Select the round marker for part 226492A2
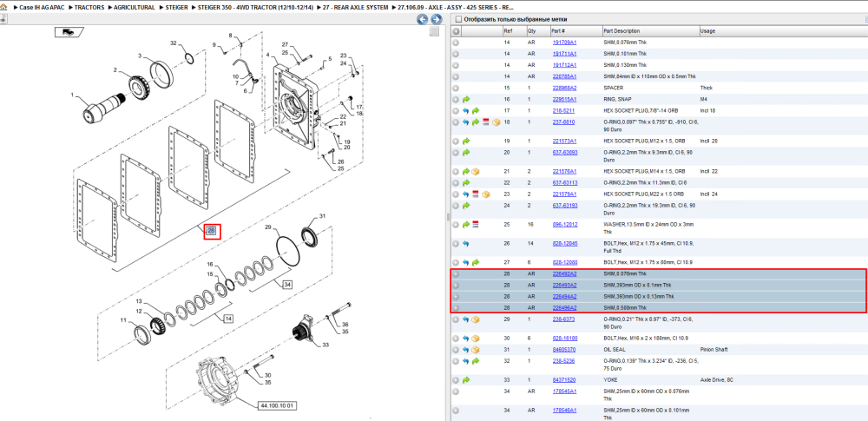The image size is (868, 421). (457, 274)
